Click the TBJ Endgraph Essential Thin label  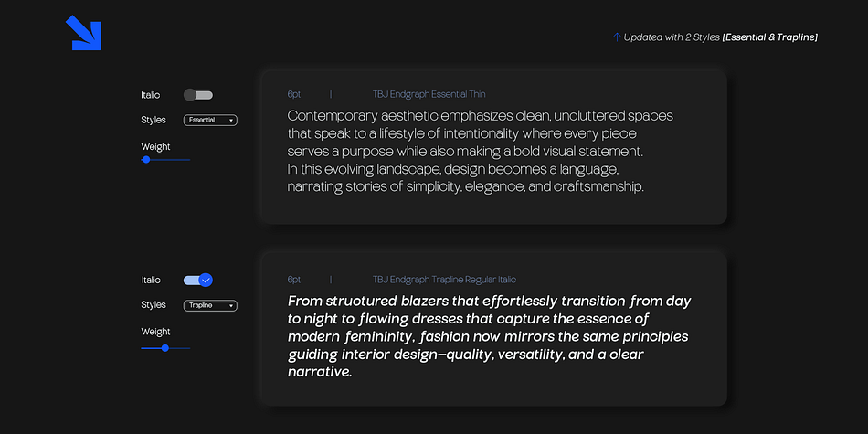429,94
